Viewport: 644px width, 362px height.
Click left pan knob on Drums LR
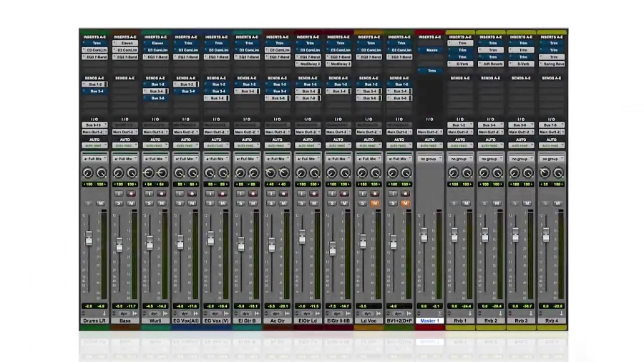coord(88,173)
